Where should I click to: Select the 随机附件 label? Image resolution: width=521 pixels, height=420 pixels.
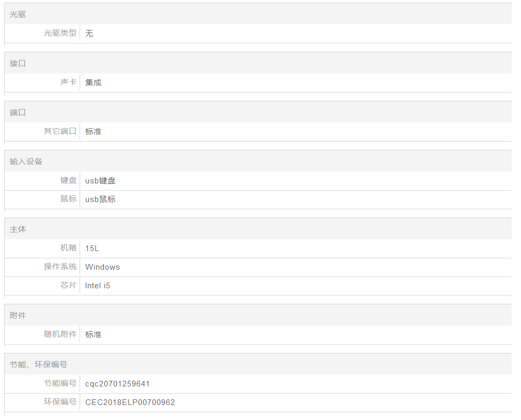click(60, 334)
